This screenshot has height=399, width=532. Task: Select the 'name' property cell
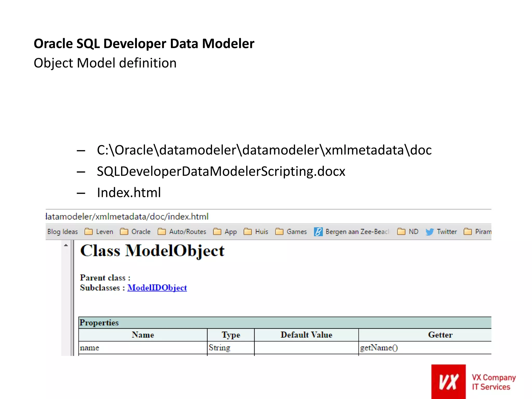(x=143, y=348)
